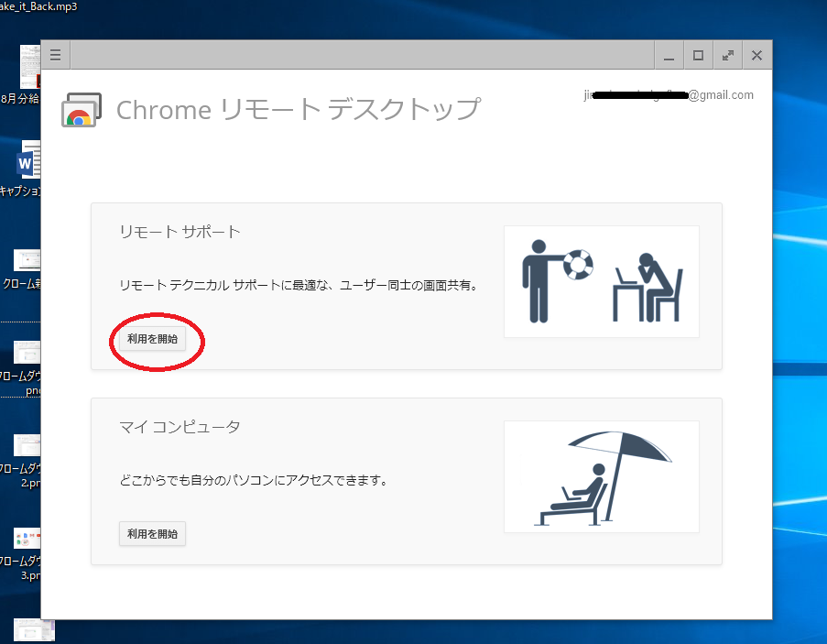Click the beach umbrella illustration
The width and height of the screenshot is (827, 644).
click(602, 476)
